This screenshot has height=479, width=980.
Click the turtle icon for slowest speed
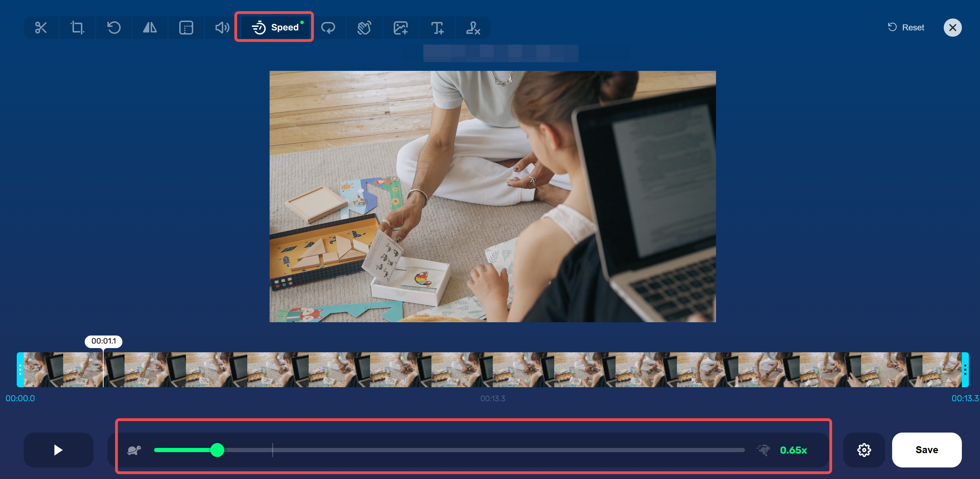coord(134,450)
